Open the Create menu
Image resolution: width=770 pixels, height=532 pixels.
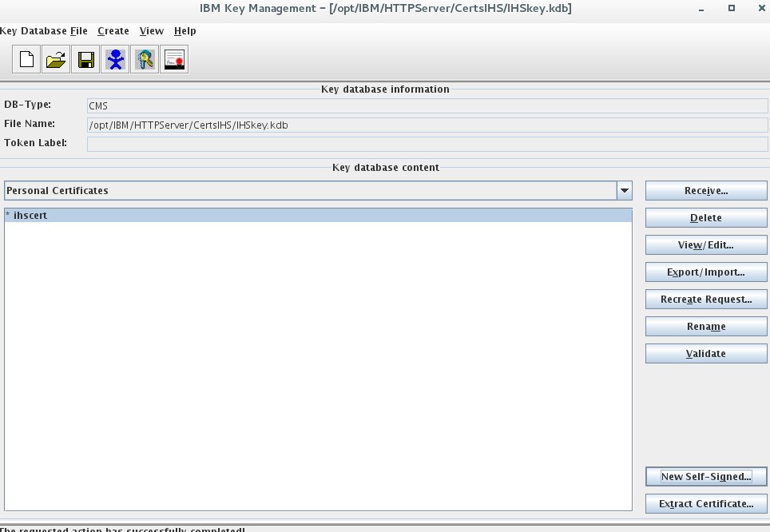tap(113, 31)
